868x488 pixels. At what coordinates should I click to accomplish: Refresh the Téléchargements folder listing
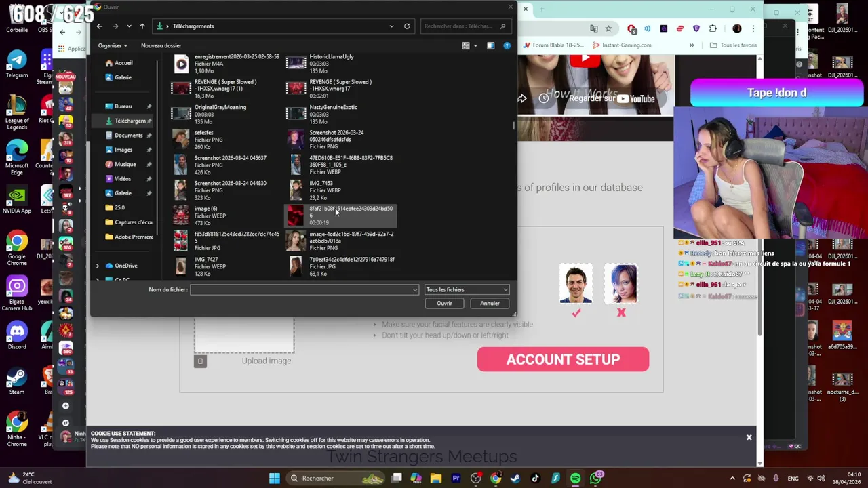click(407, 26)
